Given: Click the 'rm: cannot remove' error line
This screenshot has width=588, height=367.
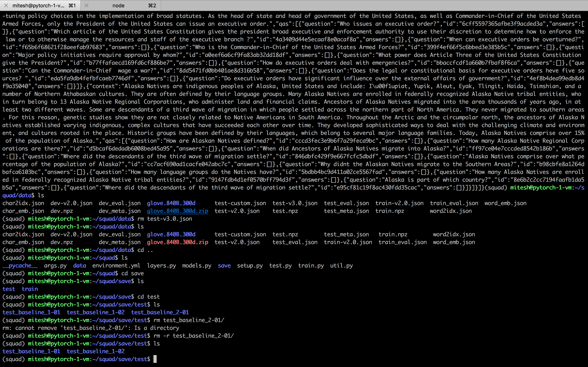Looking at the screenshot, I should pyautogui.click(x=91, y=328).
